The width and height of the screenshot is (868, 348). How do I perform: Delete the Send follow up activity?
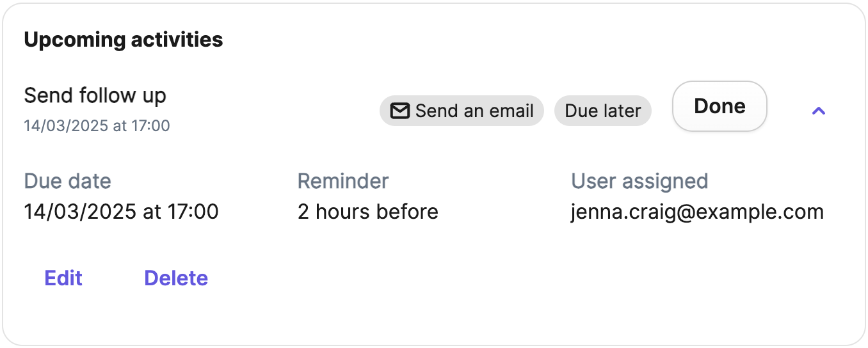pyautogui.click(x=176, y=278)
